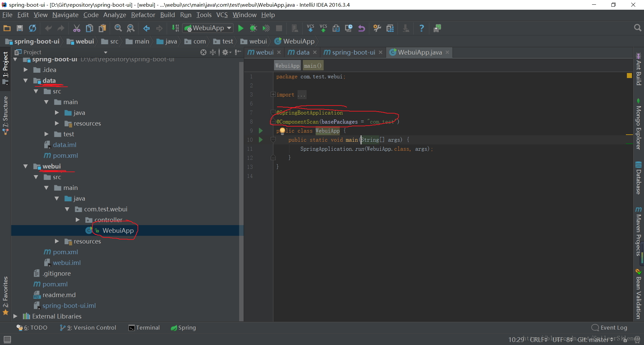
Task: Toggle the Ant Build side panel
Action: (x=638, y=69)
